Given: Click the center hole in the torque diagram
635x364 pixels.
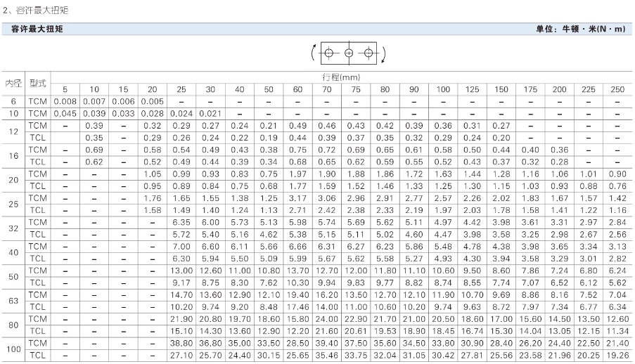Looking at the screenshot, I should (x=348, y=53).
